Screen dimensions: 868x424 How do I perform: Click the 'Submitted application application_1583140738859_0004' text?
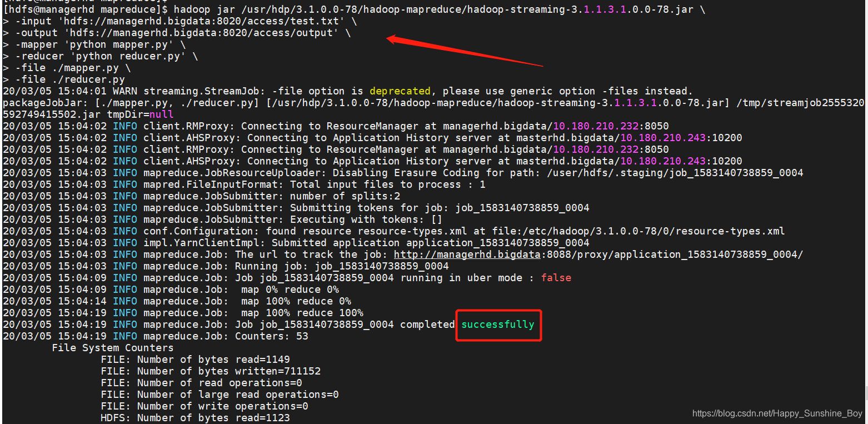coord(431,243)
